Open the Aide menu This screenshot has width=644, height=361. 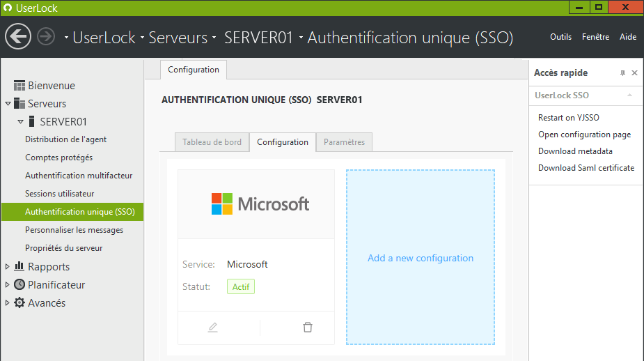click(x=628, y=37)
